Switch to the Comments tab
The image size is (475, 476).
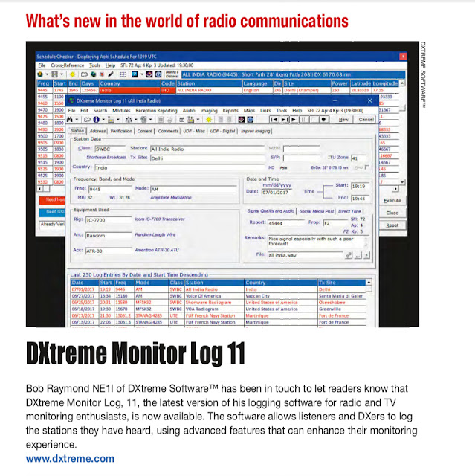(168, 131)
